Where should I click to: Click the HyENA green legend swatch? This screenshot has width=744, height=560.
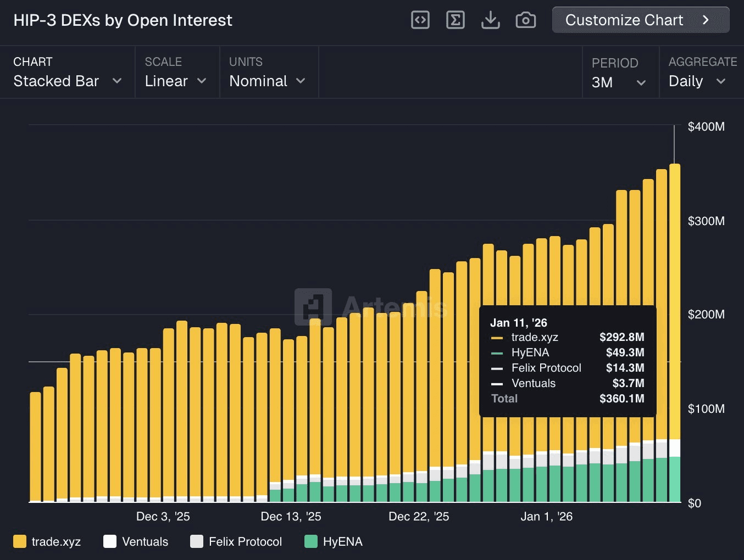[311, 541]
